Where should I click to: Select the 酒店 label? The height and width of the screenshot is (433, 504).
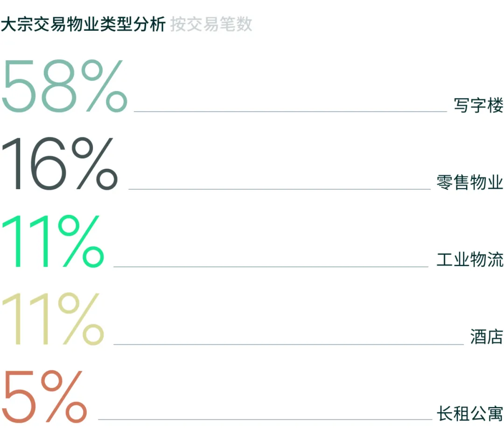pos(487,337)
